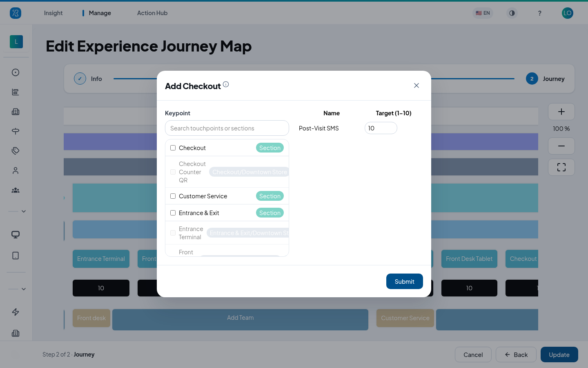The width and height of the screenshot is (588, 368).
Task: Expand the lower sidebar collapse chevron
Action: pos(24,289)
